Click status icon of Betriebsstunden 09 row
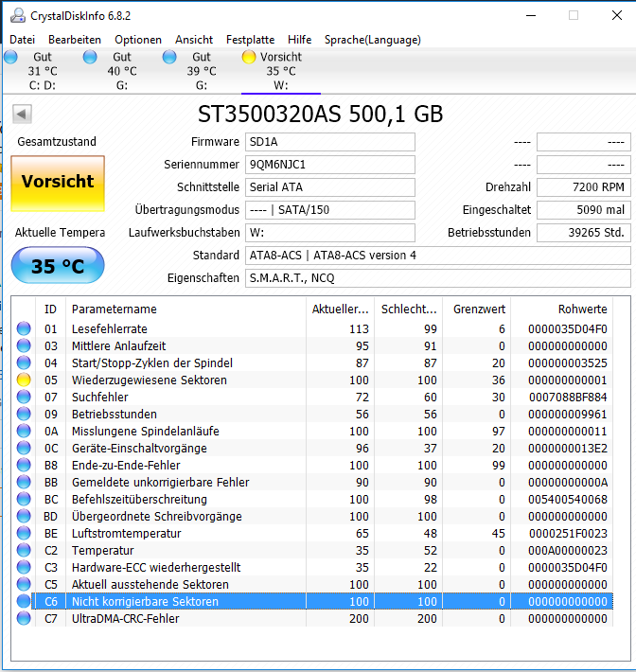 24,414
